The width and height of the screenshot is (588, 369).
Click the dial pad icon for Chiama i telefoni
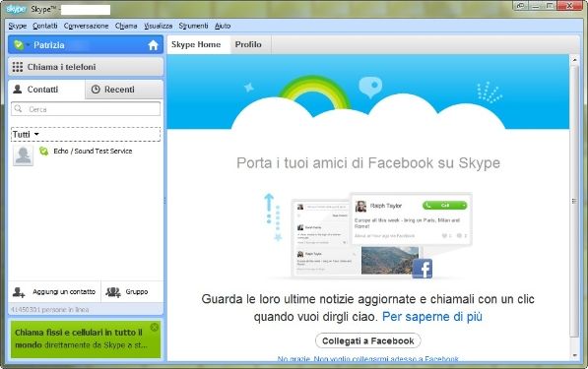coord(18,67)
